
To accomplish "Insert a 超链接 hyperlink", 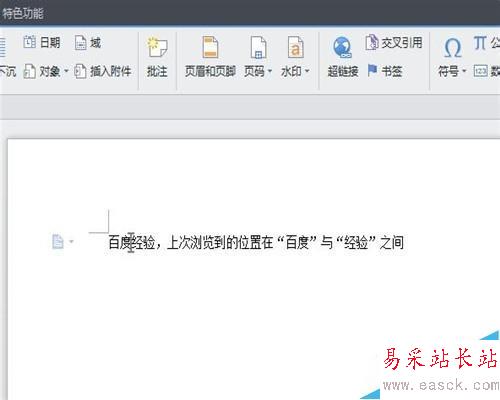I will tap(343, 58).
